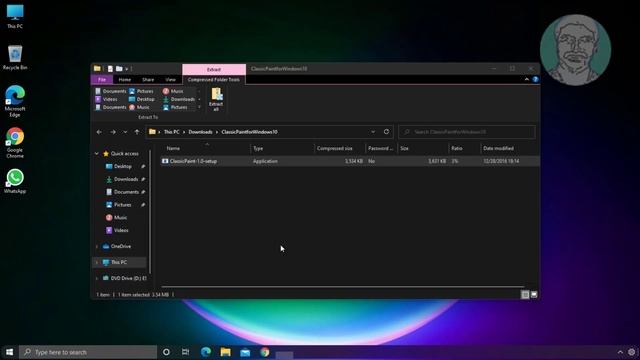Choose Videos in the Extract To gallery

[106, 99]
